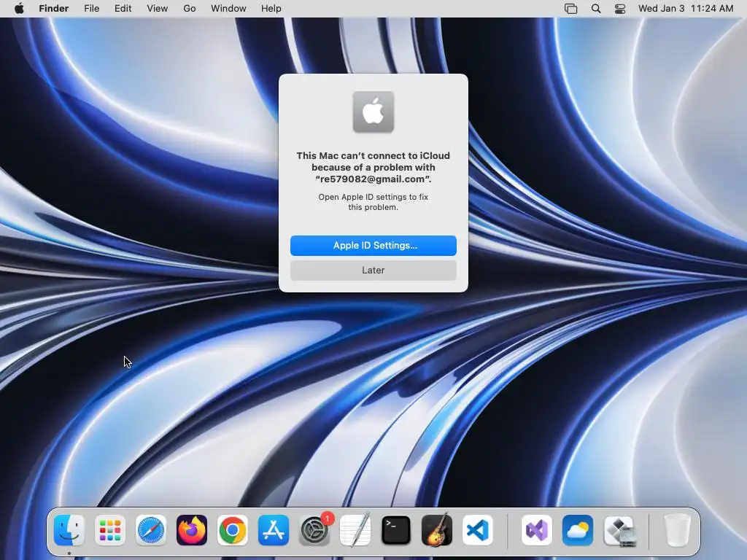
Task: Launch Visual Studio Code (blue icon)
Action: click(477, 530)
